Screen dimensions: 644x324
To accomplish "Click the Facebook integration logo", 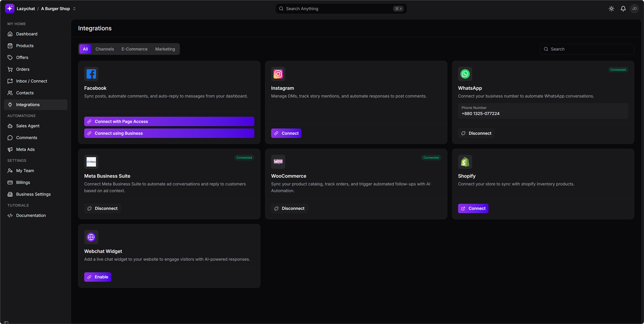I will (91, 74).
